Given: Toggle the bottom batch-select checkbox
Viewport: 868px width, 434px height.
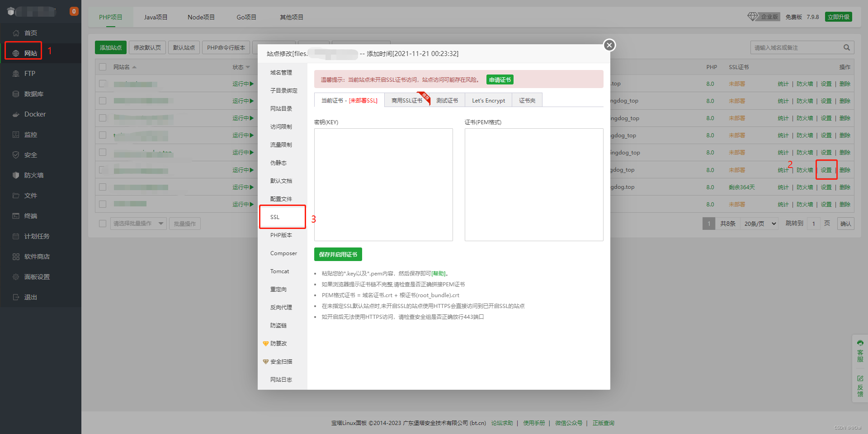Looking at the screenshot, I should coord(103,224).
